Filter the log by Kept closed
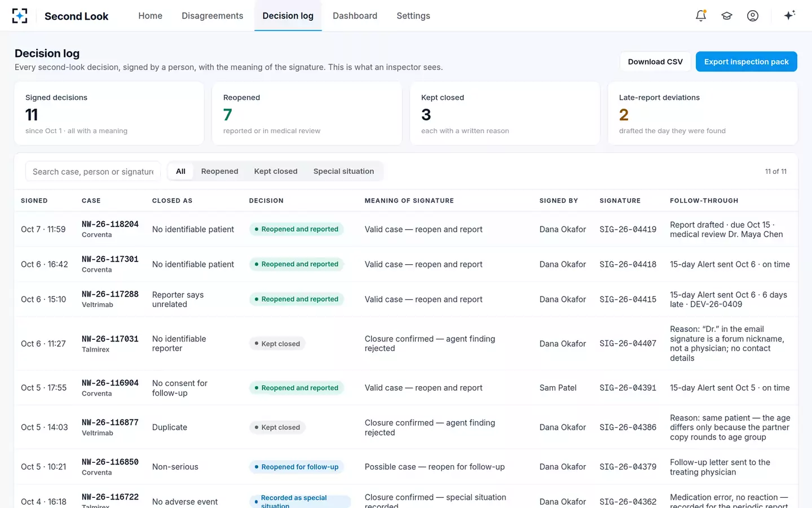The height and width of the screenshot is (508, 812). click(276, 171)
